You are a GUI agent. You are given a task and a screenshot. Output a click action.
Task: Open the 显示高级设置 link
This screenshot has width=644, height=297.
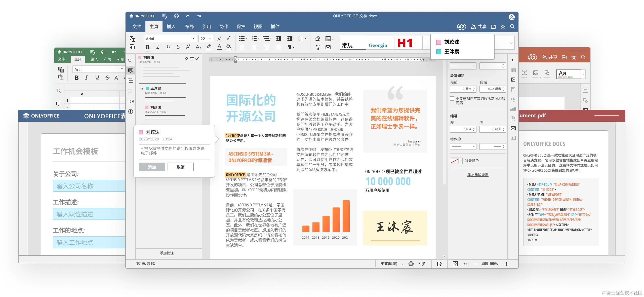(x=478, y=174)
